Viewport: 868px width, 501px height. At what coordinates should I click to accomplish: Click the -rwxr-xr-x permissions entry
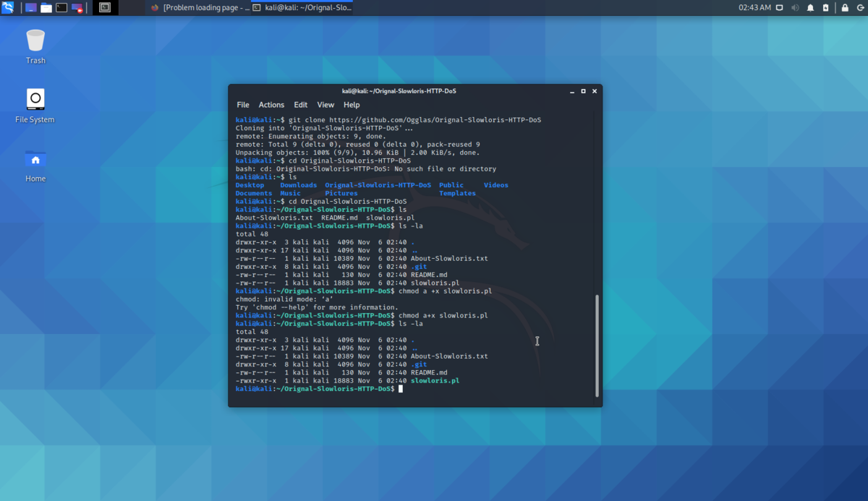(x=256, y=381)
